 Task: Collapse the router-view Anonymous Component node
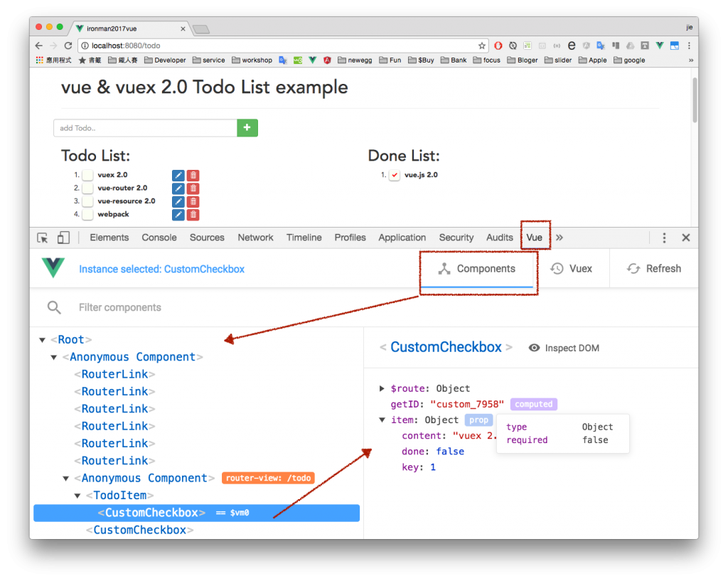pyautogui.click(x=66, y=479)
